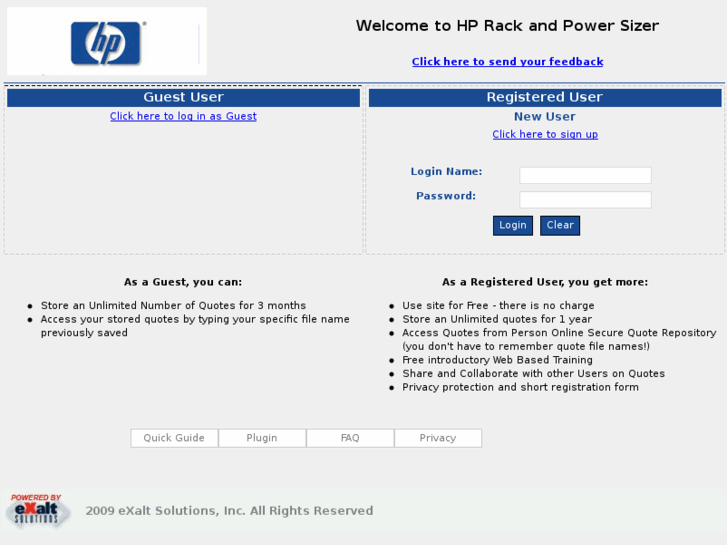Screen dimensions: 727x545
Task: Click 'Store an Unlimited Number of Quotes' bullet
Action: point(173,306)
